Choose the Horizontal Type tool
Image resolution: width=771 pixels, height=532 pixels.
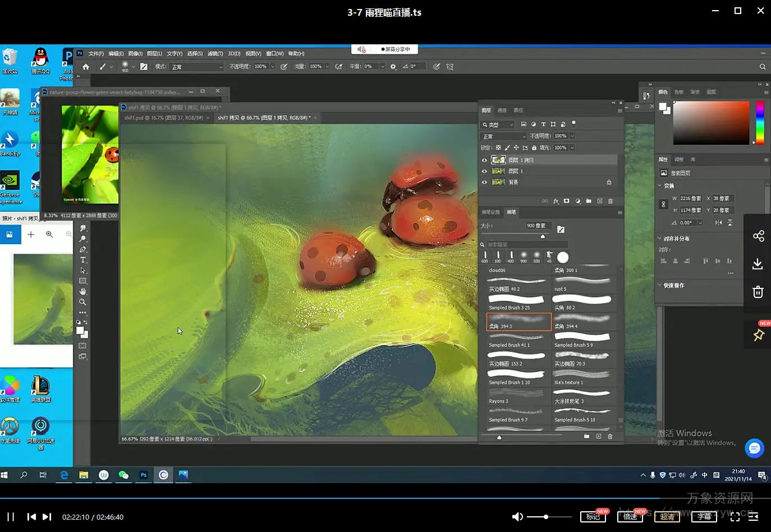pyautogui.click(x=83, y=260)
